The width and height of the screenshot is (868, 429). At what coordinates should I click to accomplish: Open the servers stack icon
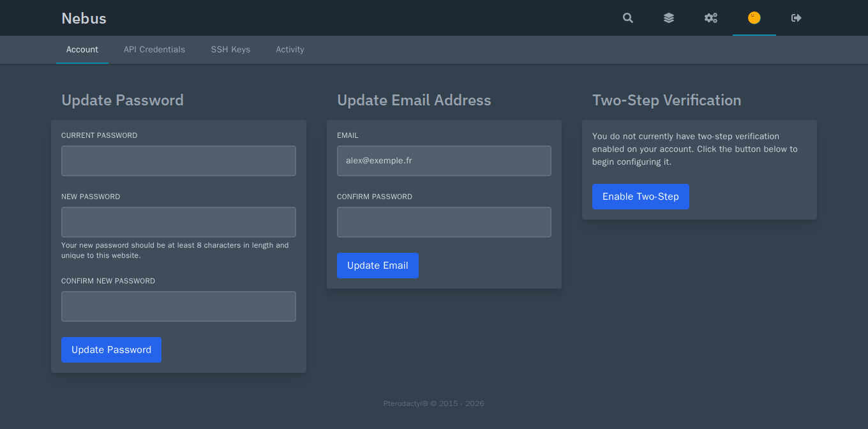(x=669, y=18)
